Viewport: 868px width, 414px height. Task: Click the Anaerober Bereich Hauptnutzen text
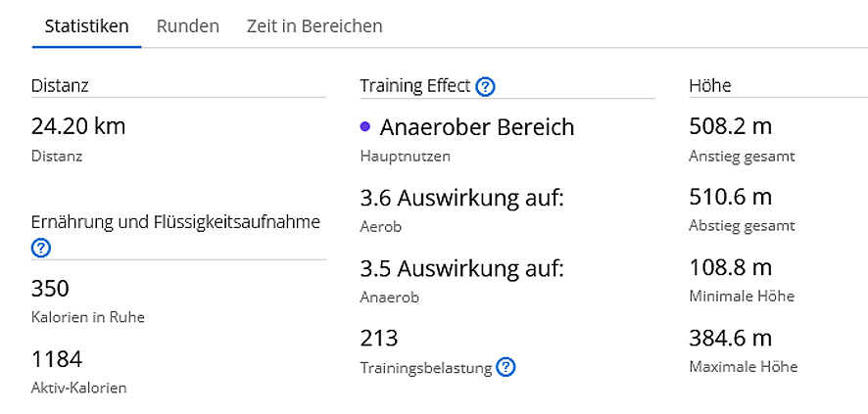pos(477,127)
